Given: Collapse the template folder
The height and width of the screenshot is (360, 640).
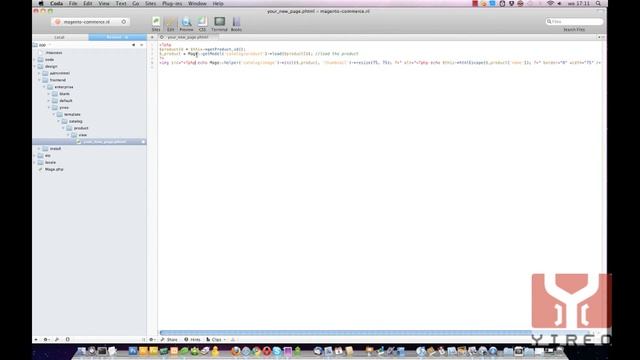Looking at the screenshot, I should pos(54,115).
